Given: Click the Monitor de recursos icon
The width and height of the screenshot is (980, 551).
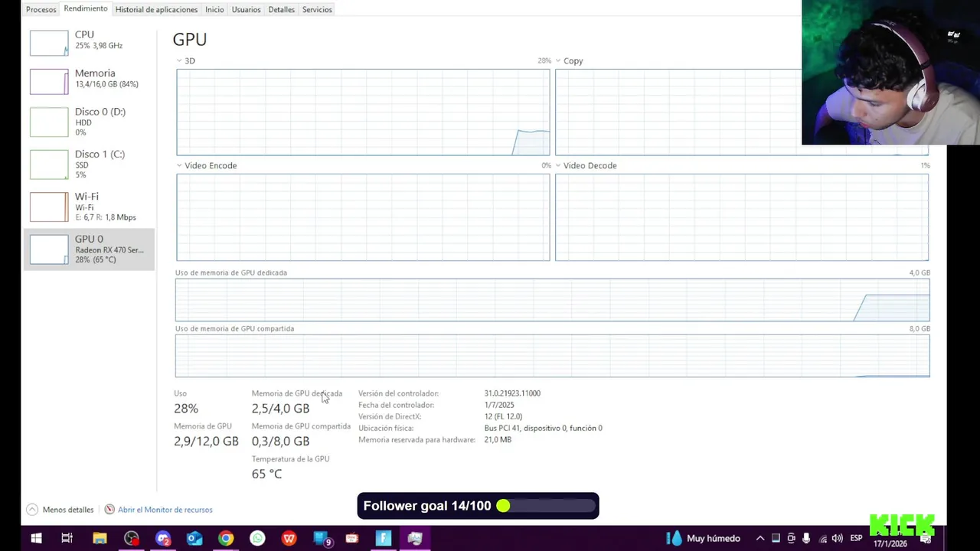Looking at the screenshot, I should (x=109, y=510).
